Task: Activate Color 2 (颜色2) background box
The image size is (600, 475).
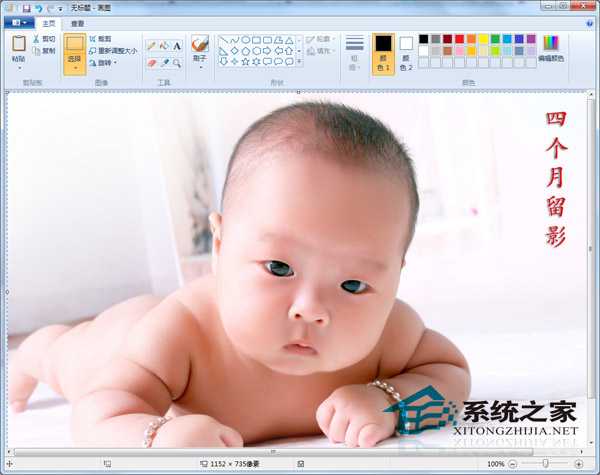Action: pyautogui.click(x=406, y=53)
